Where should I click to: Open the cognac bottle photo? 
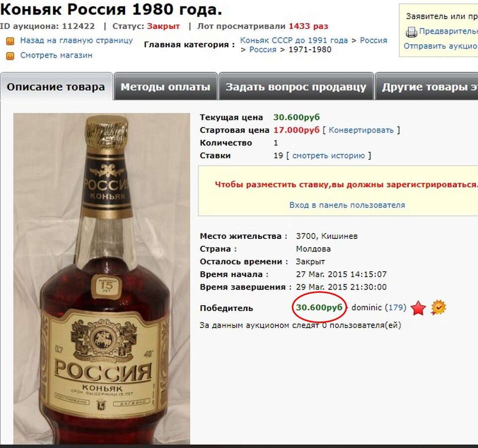click(102, 279)
